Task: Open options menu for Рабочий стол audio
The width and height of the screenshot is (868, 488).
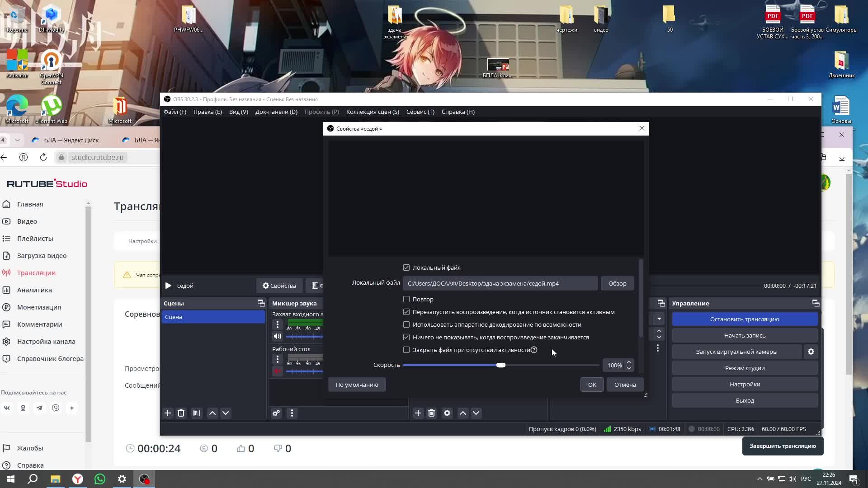Action: tap(278, 359)
